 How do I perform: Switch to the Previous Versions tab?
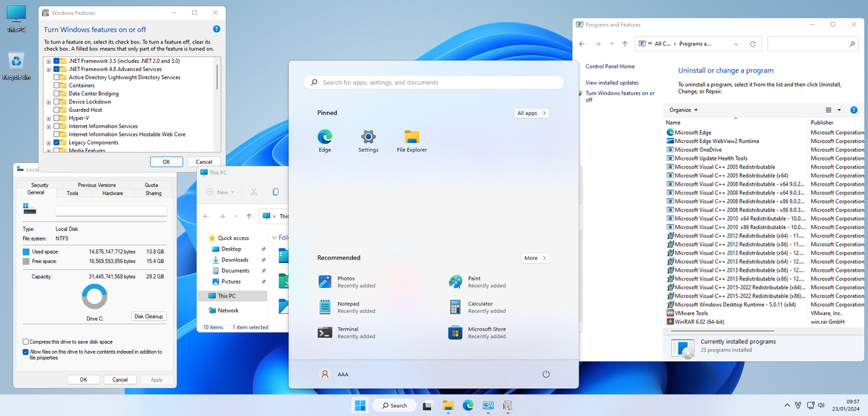(x=96, y=185)
